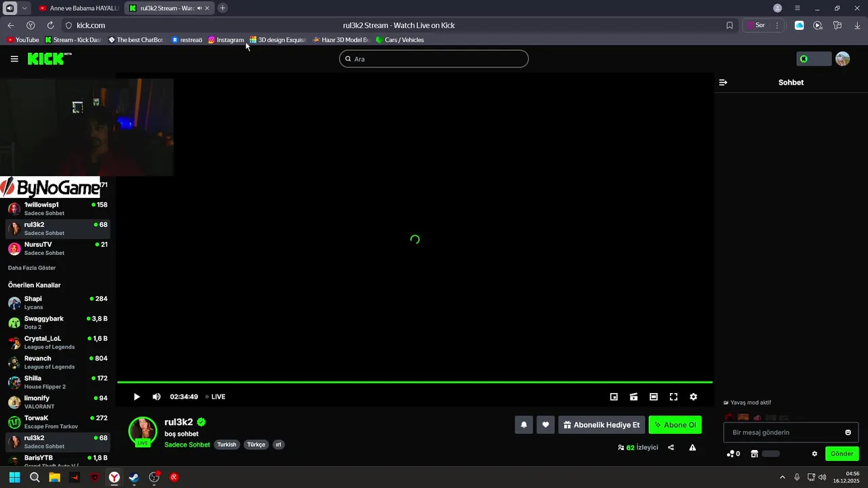Open the Kick balance wallet button
The width and height of the screenshot is (868, 488).
click(x=814, y=59)
